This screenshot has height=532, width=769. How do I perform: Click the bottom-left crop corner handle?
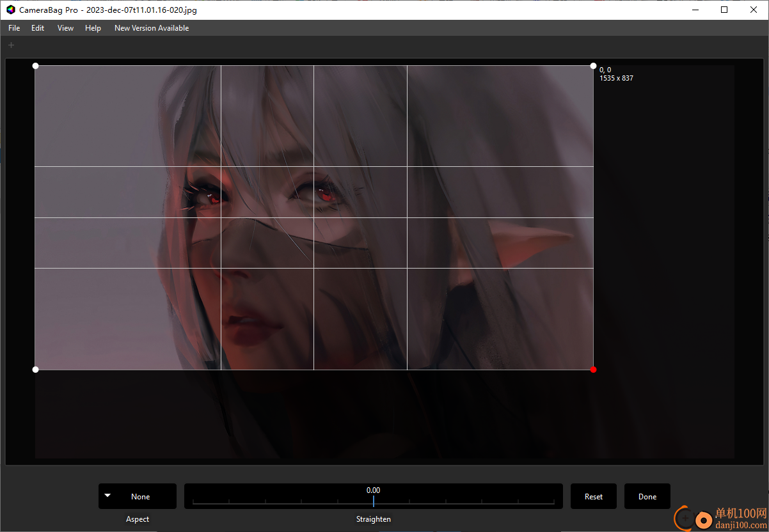coord(35,370)
